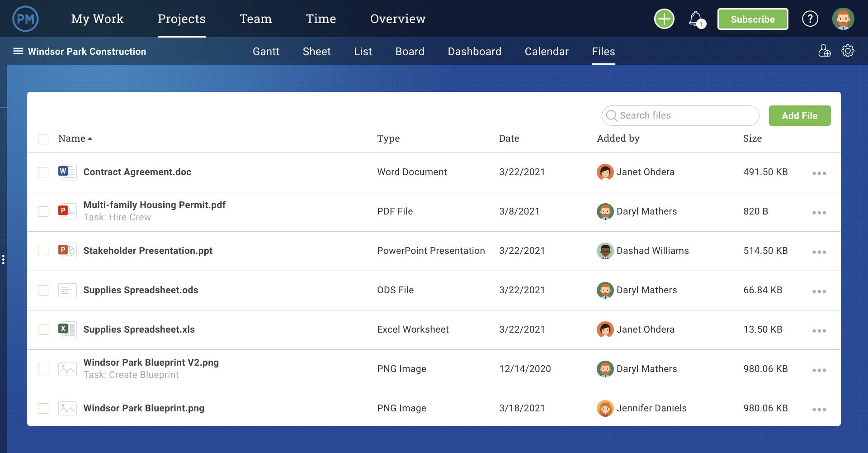Switch to the Calendar tab
The image size is (868, 453).
click(x=547, y=51)
